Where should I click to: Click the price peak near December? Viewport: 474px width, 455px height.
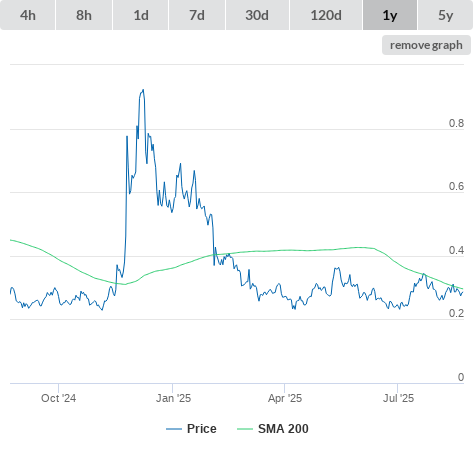(x=143, y=90)
